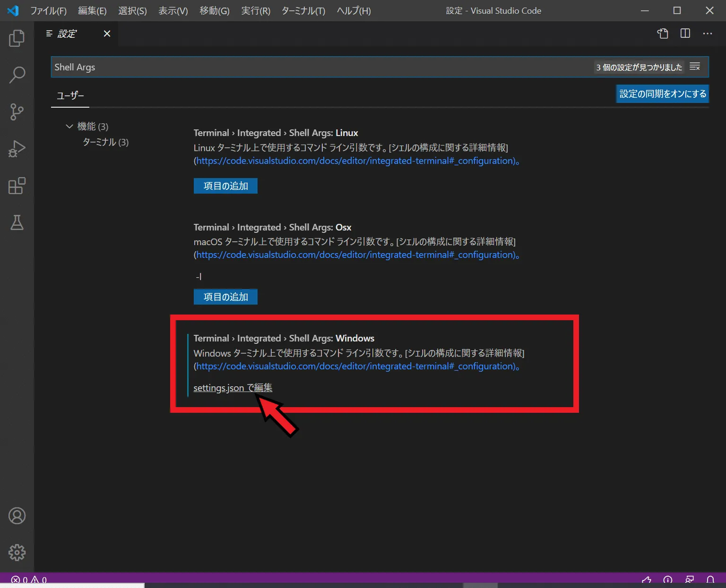Open the Testing flask view
The image size is (726, 588).
coord(17,222)
